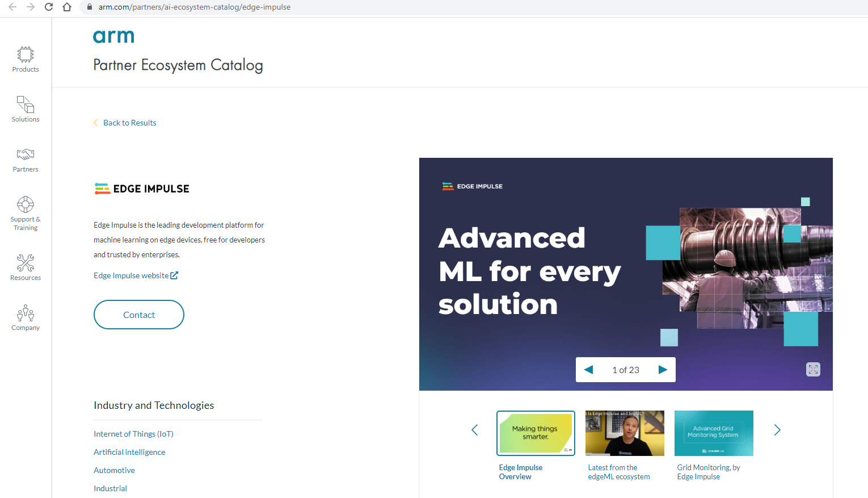Click the arm logo
The height and width of the screenshot is (498, 868).
tap(113, 36)
